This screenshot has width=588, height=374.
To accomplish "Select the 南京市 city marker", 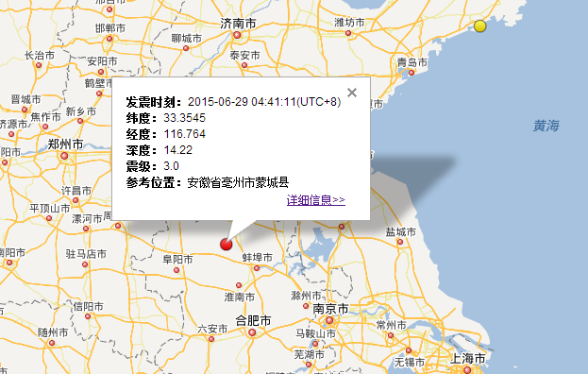I will [x=329, y=320].
